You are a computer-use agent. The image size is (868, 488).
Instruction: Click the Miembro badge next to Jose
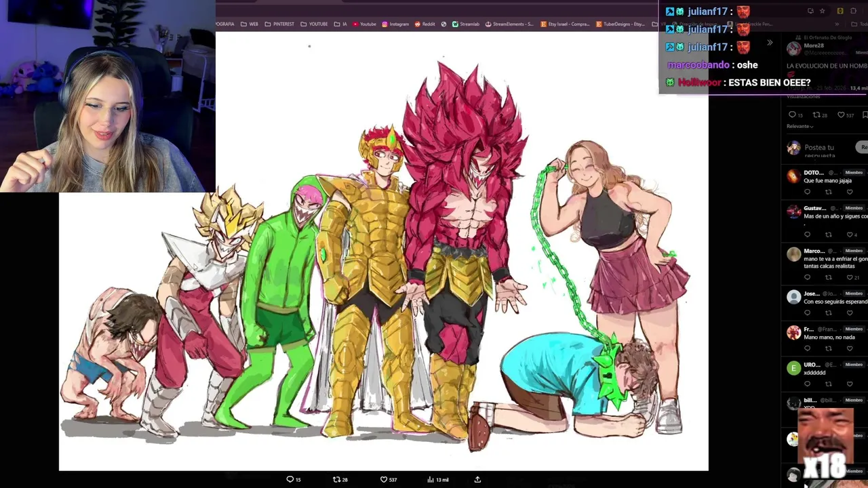tap(854, 293)
